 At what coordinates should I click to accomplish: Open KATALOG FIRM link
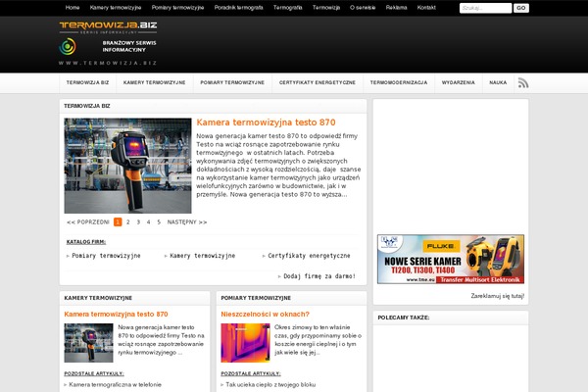coord(86,242)
